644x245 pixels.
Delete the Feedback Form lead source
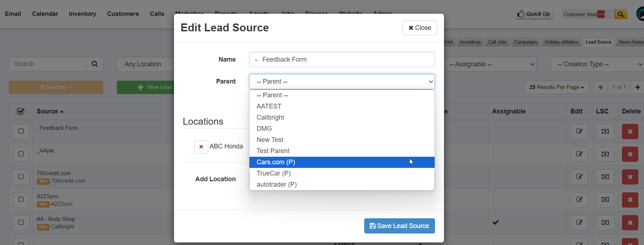630,132
